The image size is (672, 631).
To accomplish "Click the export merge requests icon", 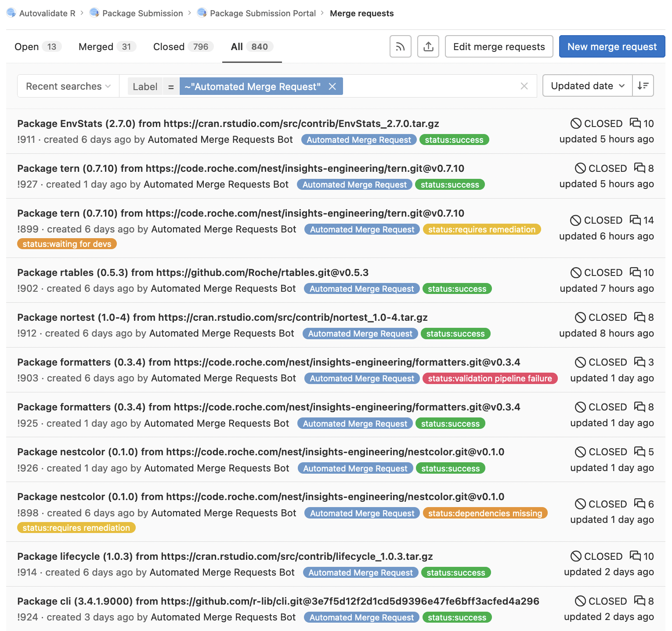I will (428, 47).
